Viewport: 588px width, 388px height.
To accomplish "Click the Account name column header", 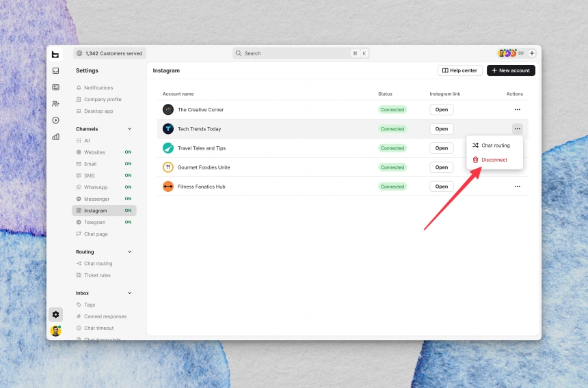I will click(178, 94).
